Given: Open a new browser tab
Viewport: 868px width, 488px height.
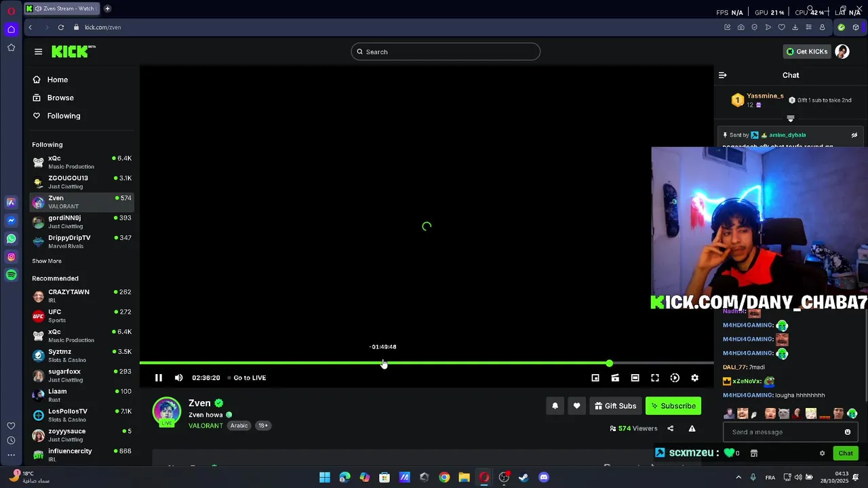Looking at the screenshot, I should click(x=107, y=9).
